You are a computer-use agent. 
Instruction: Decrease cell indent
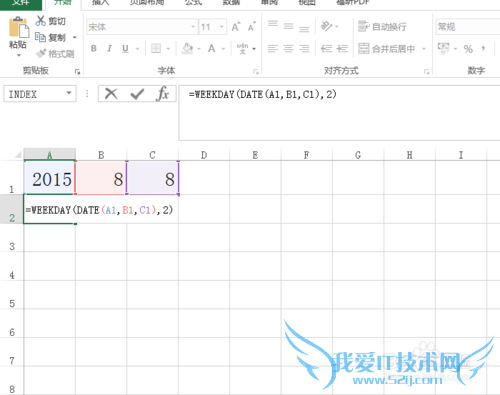326,49
